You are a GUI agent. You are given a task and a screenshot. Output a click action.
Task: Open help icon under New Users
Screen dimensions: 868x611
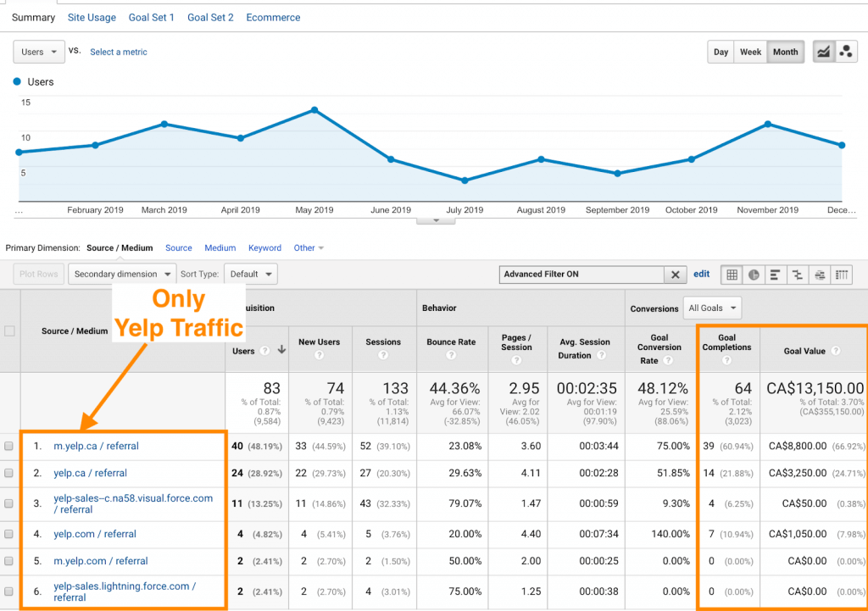(320, 355)
